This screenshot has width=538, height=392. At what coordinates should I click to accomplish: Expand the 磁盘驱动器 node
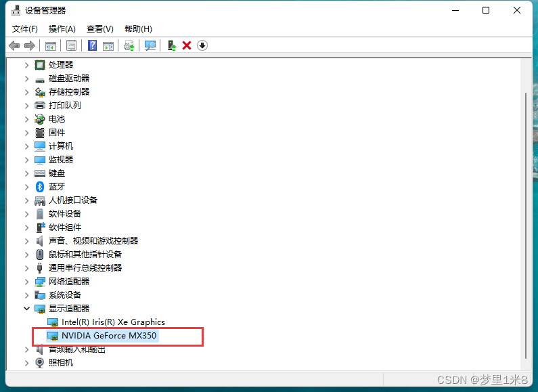(x=27, y=79)
